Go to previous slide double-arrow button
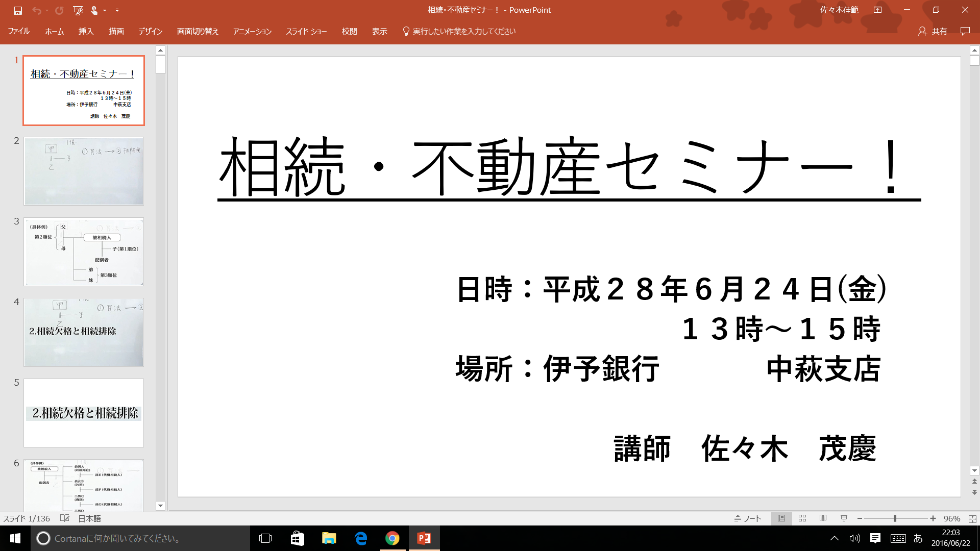980x551 pixels. [974, 482]
